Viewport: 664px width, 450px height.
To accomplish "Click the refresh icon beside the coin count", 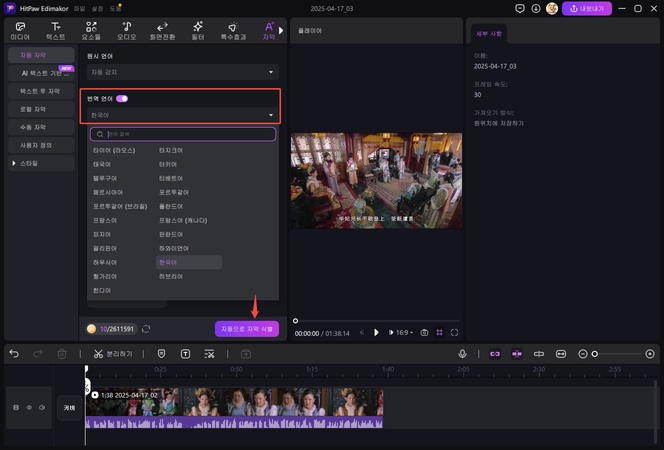I will coord(146,328).
